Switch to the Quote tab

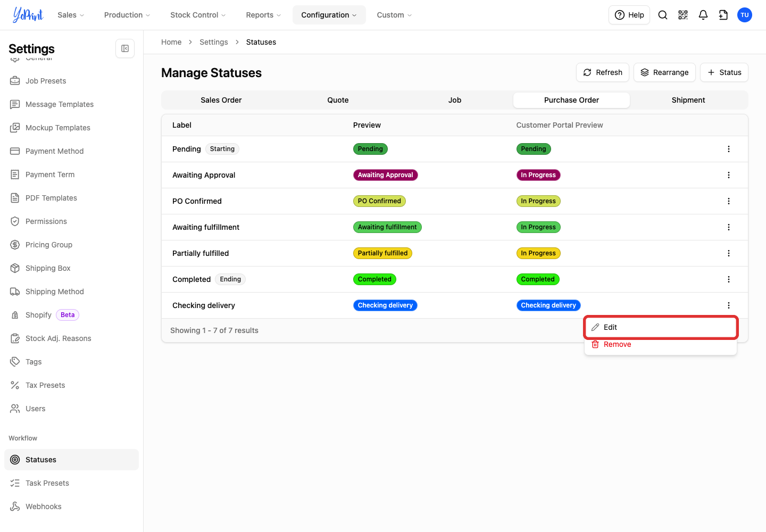(x=338, y=100)
